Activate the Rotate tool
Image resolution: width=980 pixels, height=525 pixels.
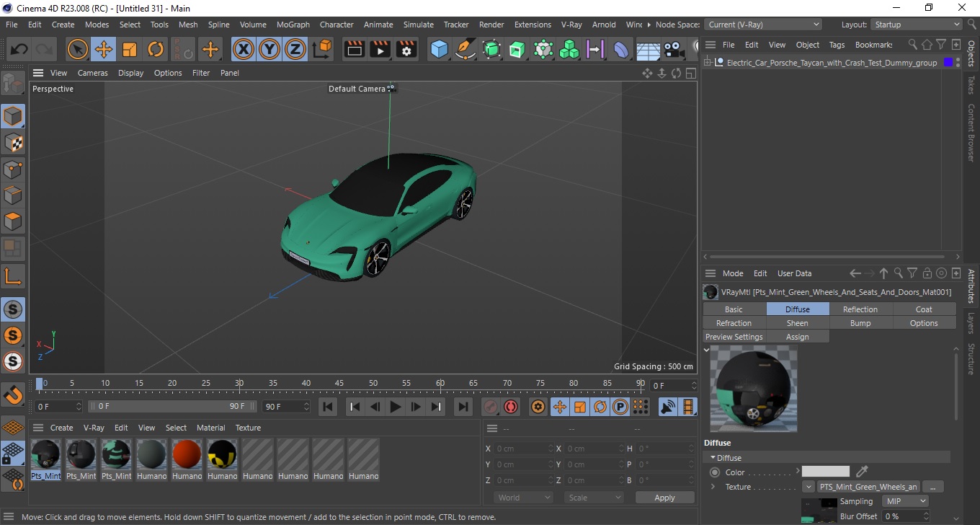(x=156, y=50)
